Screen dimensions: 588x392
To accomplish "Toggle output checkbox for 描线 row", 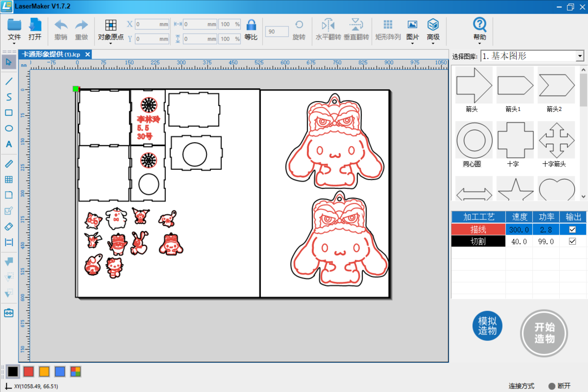I will (572, 229).
